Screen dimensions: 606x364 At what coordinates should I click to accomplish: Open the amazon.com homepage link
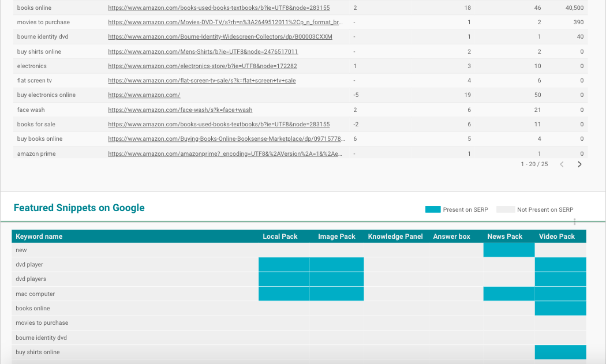(x=144, y=95)
